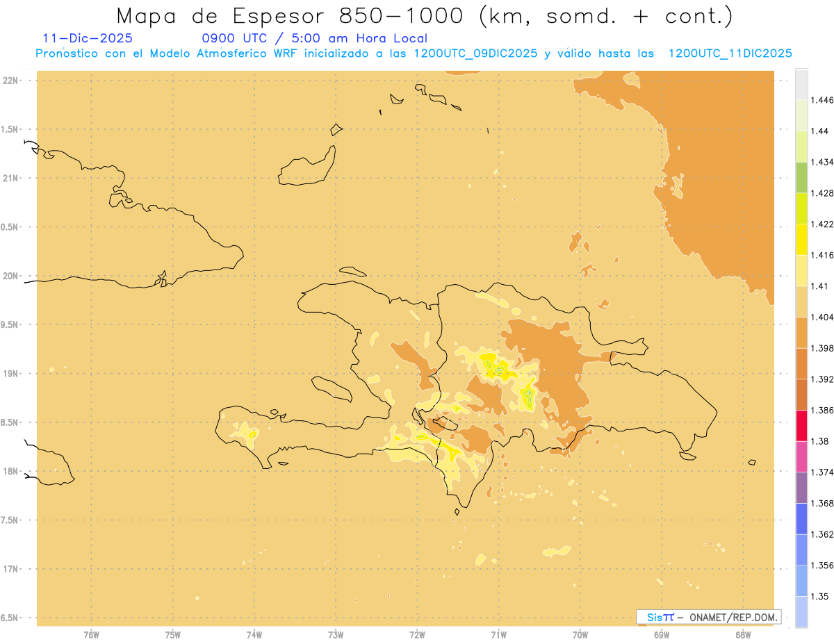The image size is (834, 644).
Task: Click the light blue 1.35 legend band
Action: tap(801, 581)
